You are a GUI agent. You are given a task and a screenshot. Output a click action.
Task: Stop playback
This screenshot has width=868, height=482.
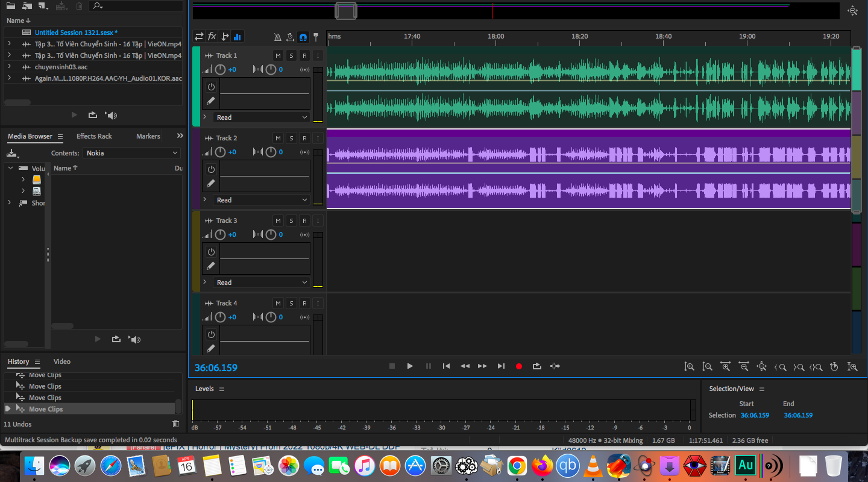point(392,366)
